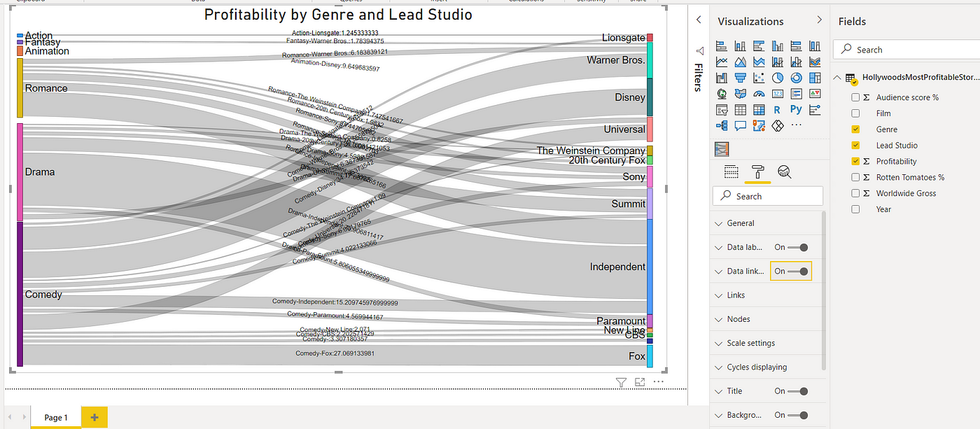Image resolution: width=980 pixels, height=429 pixels.
Task: Expand the Filters pane with the left chevron
Action: coord(698,20)
